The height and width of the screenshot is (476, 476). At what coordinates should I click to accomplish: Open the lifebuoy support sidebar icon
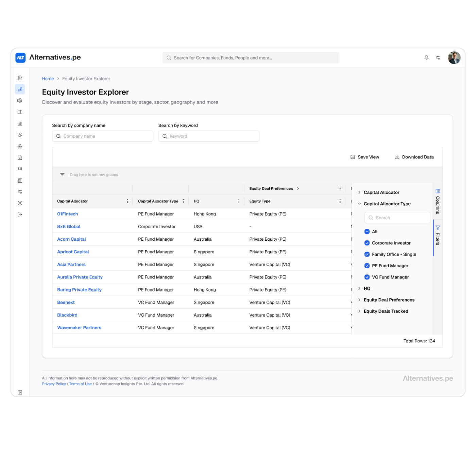[x=20, y=203]
